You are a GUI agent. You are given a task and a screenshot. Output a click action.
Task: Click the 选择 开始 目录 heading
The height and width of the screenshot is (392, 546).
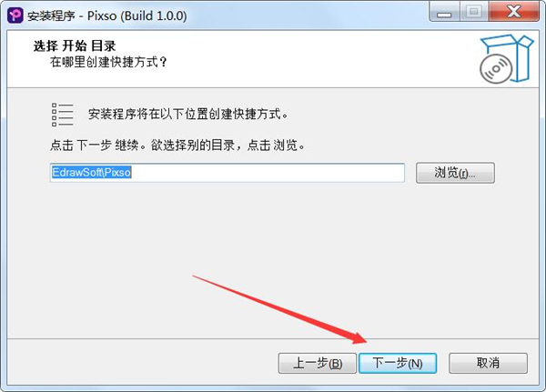pos(75,45)
